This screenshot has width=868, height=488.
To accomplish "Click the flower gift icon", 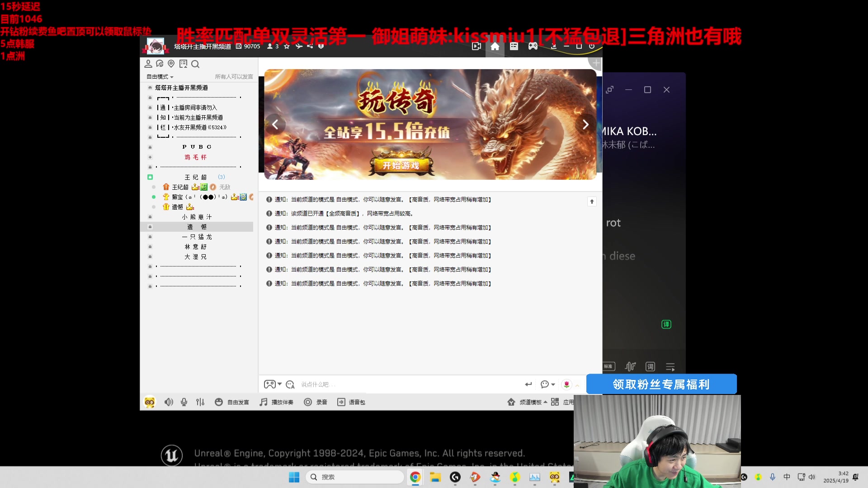I will (x=566, y=384).
